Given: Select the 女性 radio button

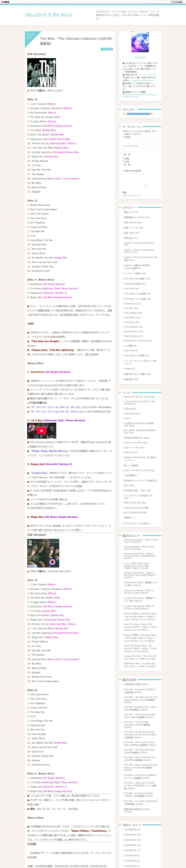Looking at the screenshot, I should [x=124, y=161].
